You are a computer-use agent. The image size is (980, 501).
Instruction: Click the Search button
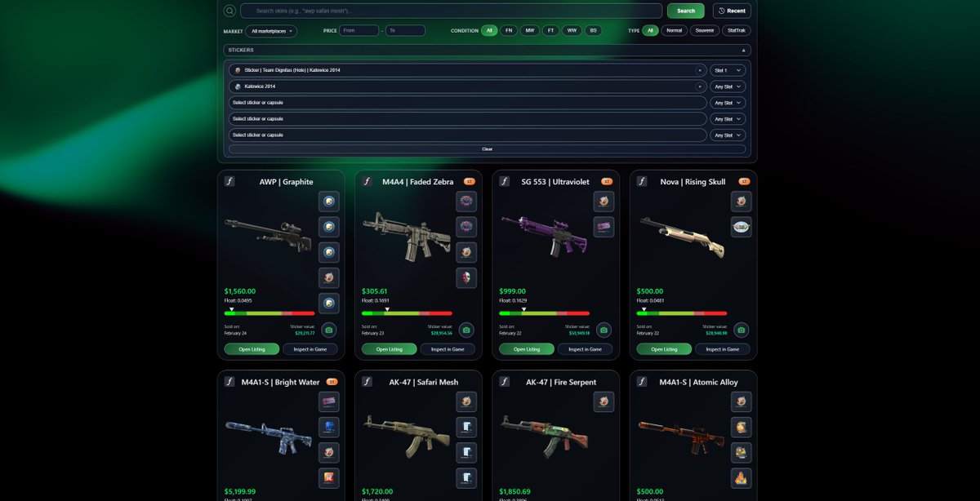click(x=686, y=11)
